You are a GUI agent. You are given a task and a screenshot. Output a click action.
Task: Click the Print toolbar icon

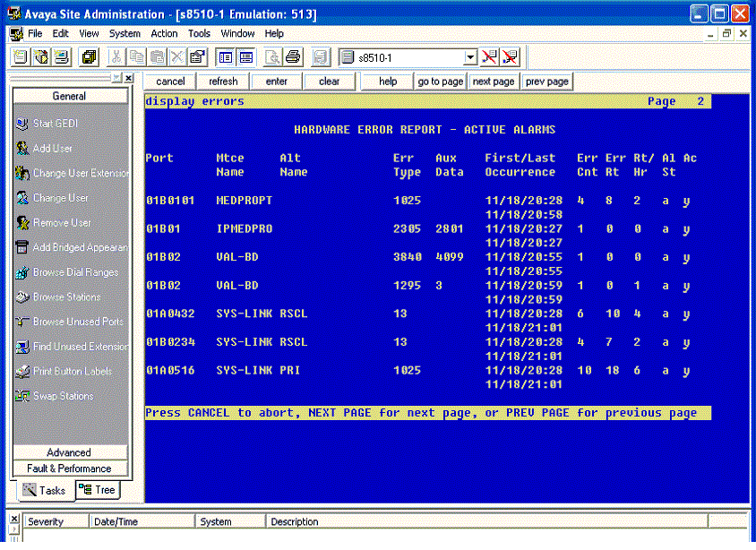click(x=293, y=57)
